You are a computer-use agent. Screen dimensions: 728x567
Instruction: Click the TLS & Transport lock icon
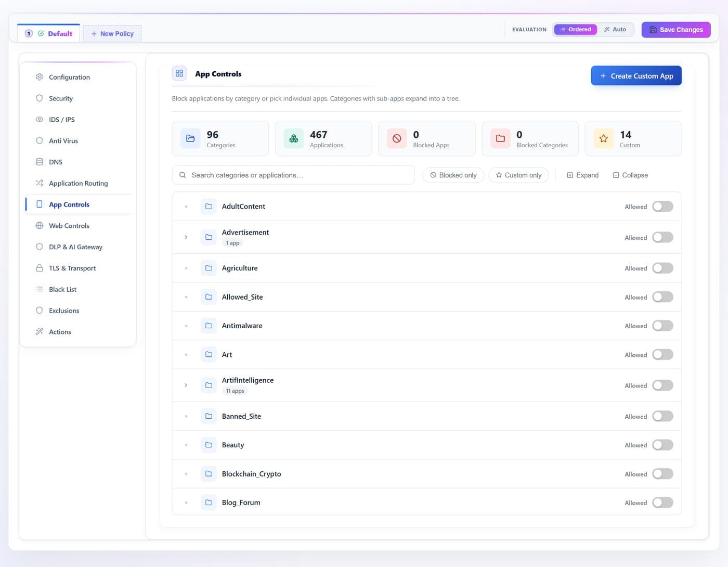pos(39,268)
